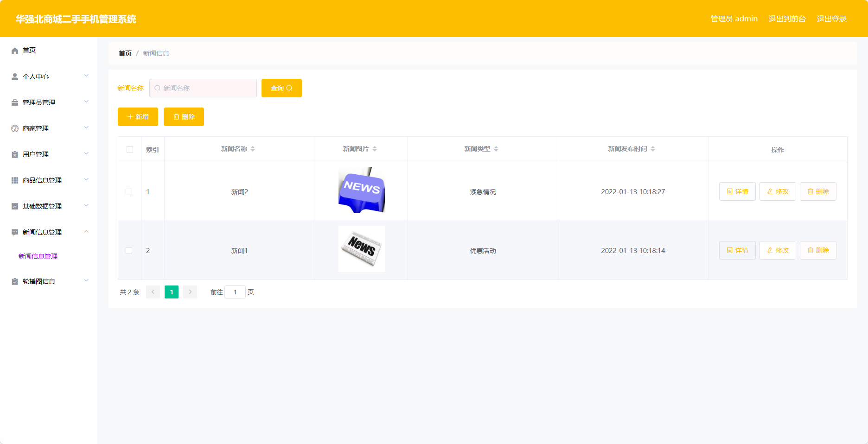Sort by 新闻类型 column arrows

point(496,149)
